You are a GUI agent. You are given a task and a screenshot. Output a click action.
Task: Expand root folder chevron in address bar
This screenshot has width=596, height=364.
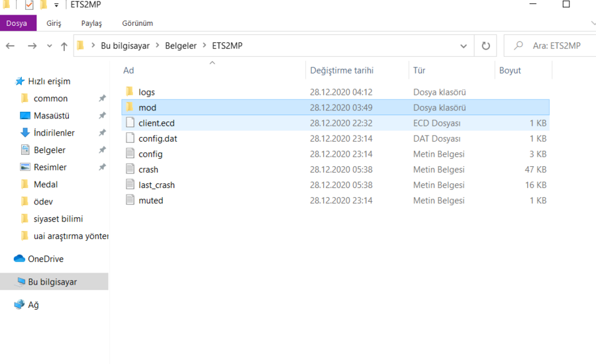93,46
